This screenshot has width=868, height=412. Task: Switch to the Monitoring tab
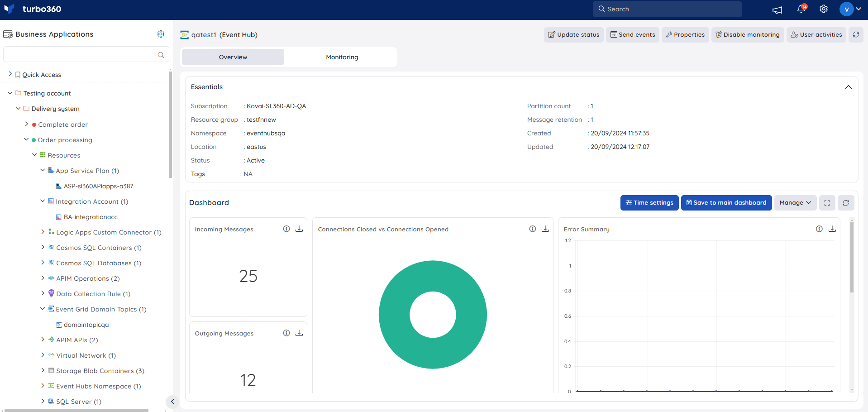click(342, 57)
